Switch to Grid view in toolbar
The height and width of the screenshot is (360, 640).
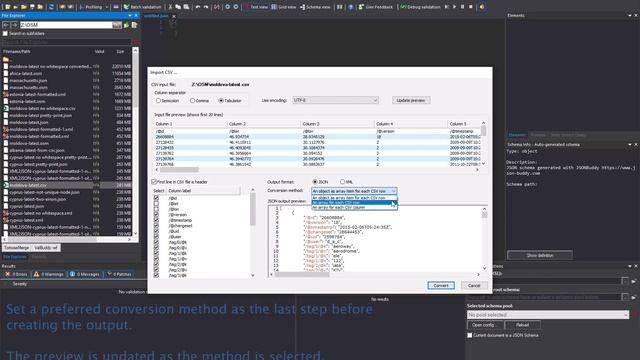(x=284, y=7)
